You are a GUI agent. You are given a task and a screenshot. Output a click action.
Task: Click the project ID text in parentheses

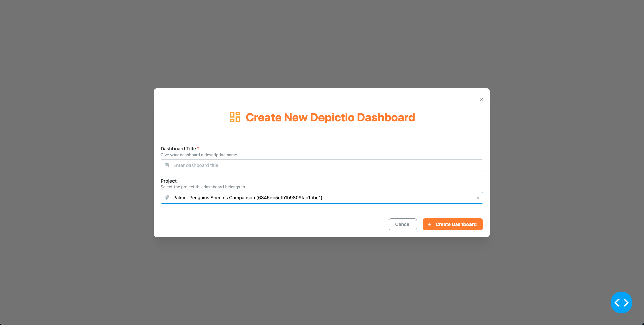tap(289, 198)
